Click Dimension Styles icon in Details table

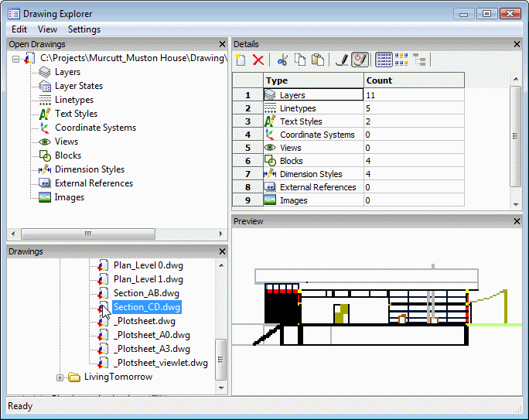[270, 174]
